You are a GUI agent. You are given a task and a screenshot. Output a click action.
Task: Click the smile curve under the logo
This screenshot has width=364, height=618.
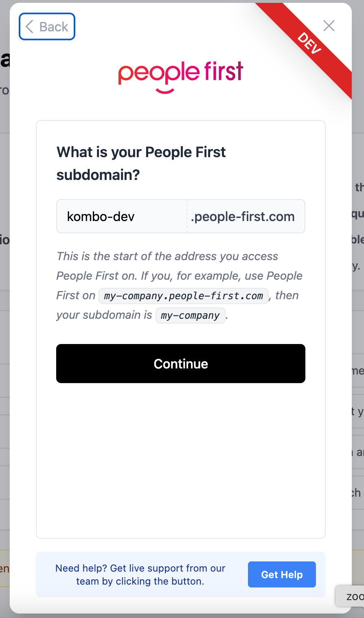[x=164, y=90]
